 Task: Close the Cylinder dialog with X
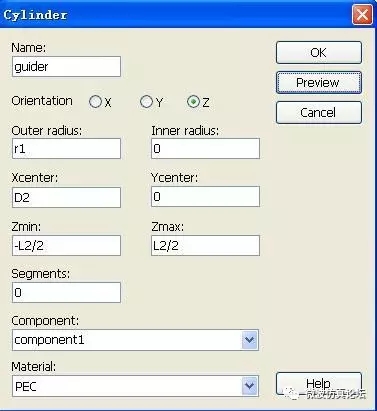coord(362,15)
